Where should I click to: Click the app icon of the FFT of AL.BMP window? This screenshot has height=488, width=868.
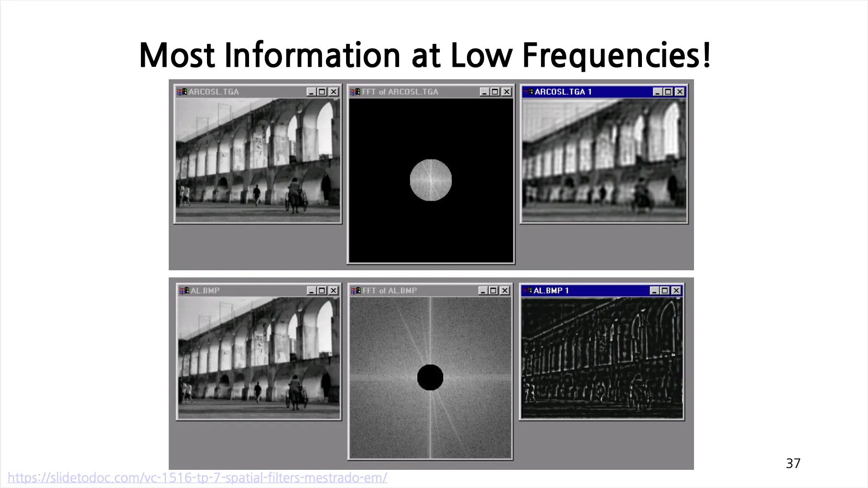[x=356, y=290]
